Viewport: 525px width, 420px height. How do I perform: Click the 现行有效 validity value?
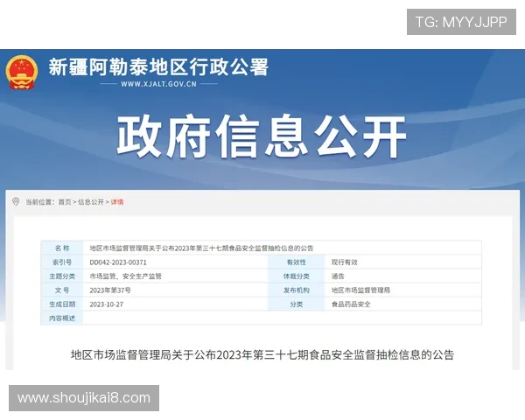tap(345, 262)
